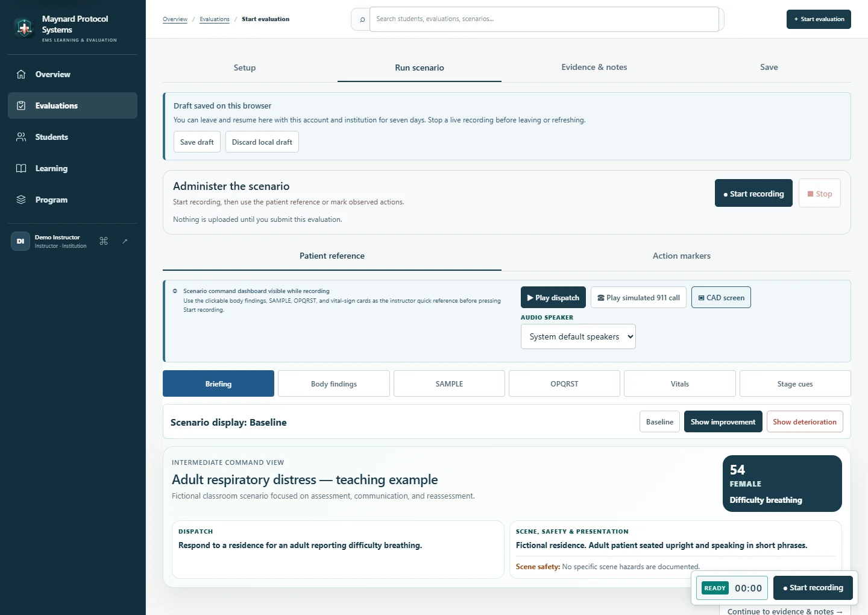Click Continue to evidence & notes
The height and width of the screenshot is (615, 868).
pos(785,610)
